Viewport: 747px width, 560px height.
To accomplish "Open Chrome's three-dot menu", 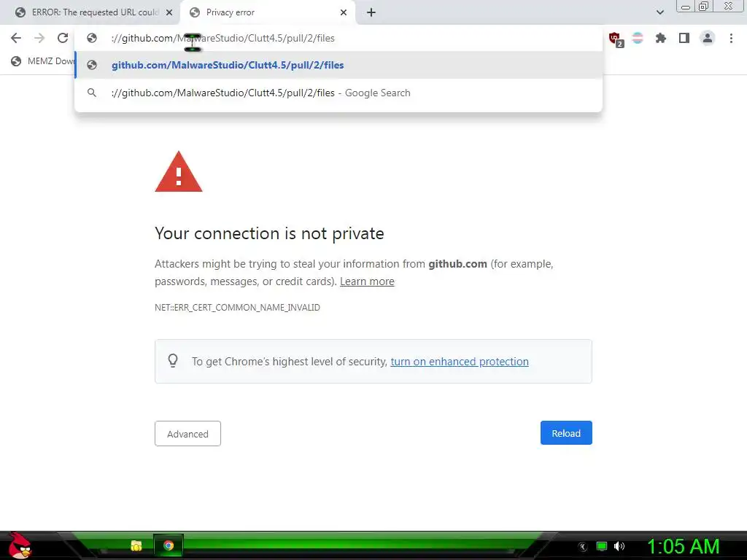I will click(x=731, y=38).
